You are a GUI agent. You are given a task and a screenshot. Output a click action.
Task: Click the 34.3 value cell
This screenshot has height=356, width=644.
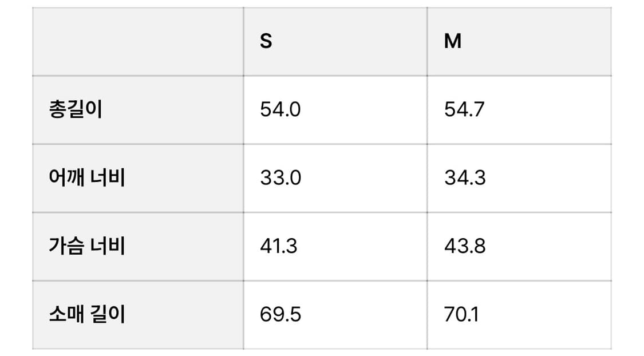pos(464,177)
